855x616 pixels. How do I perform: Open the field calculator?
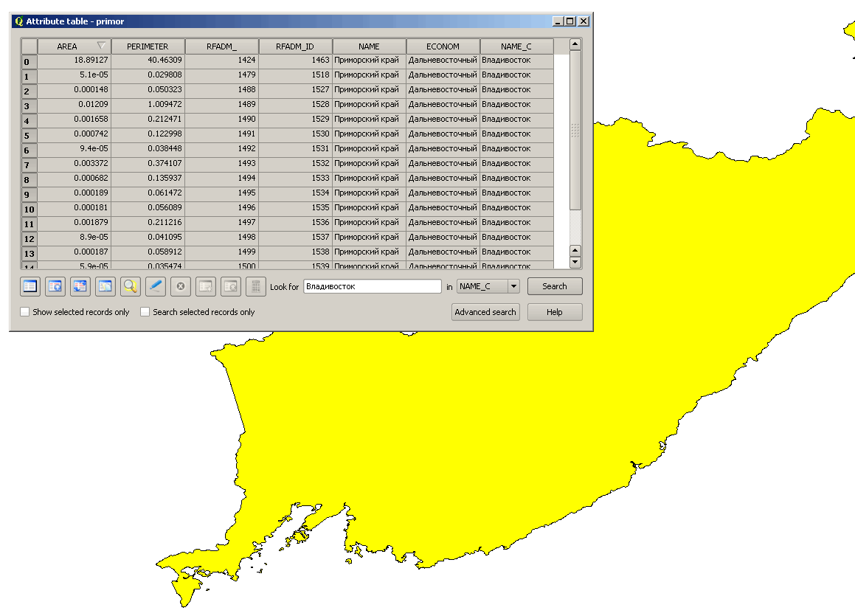pyautogui.click(x=255, y=286)
